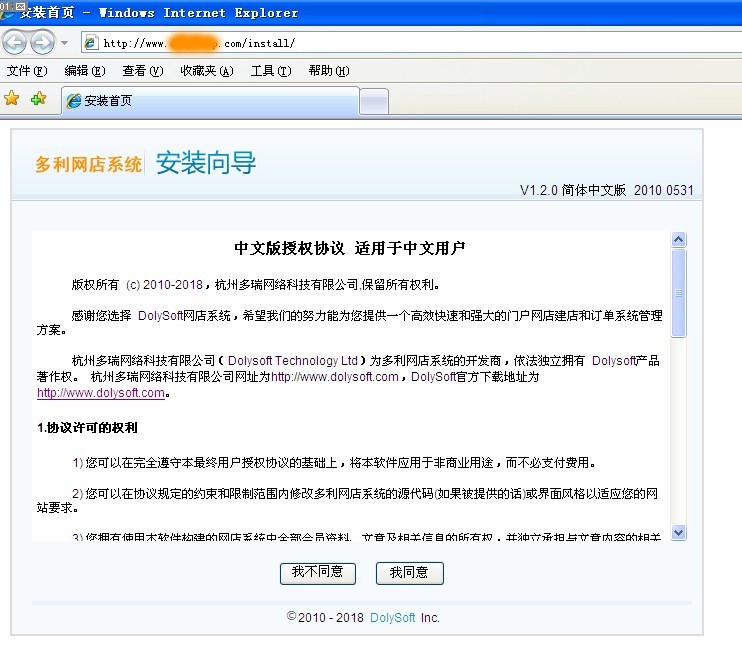
Task: Focus the address bar URL field
Action: pyautogui.click(x=412, y=43)
